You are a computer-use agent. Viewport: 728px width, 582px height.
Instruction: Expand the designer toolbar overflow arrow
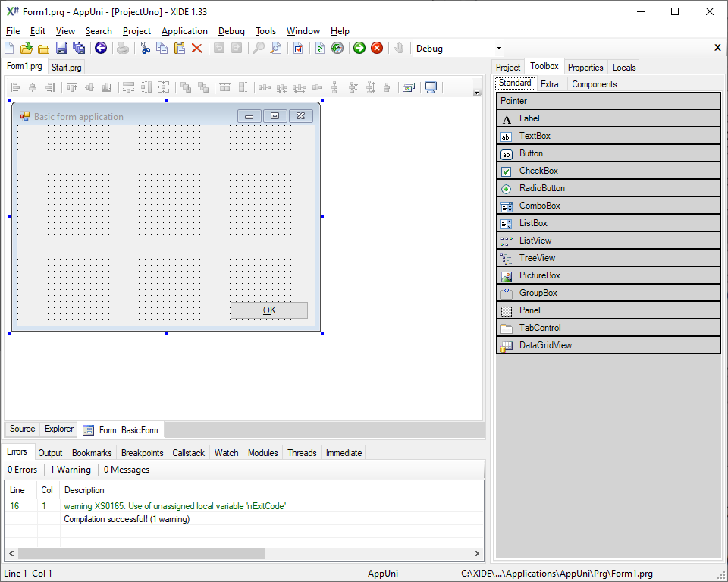click(477, 92)
